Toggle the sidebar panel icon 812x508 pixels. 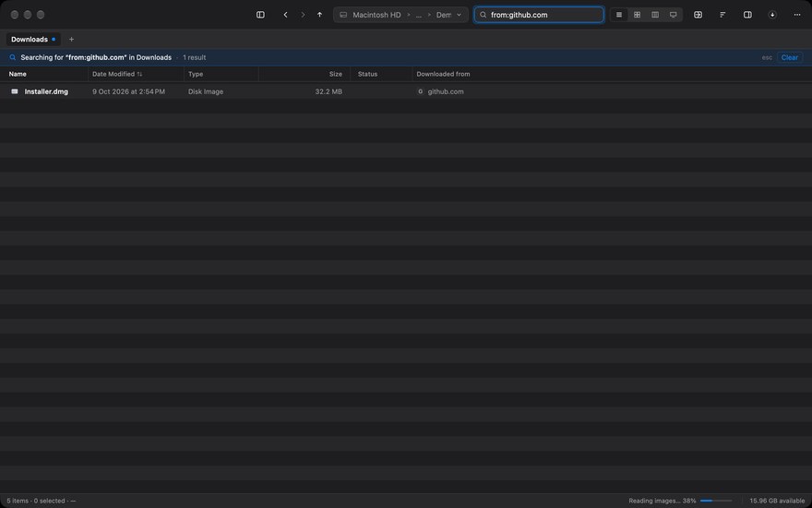[260, 15]
